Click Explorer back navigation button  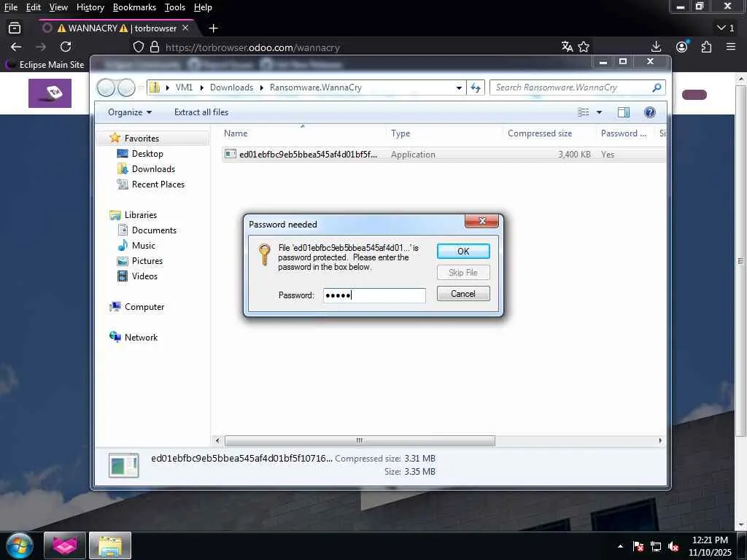click(106, 87)
